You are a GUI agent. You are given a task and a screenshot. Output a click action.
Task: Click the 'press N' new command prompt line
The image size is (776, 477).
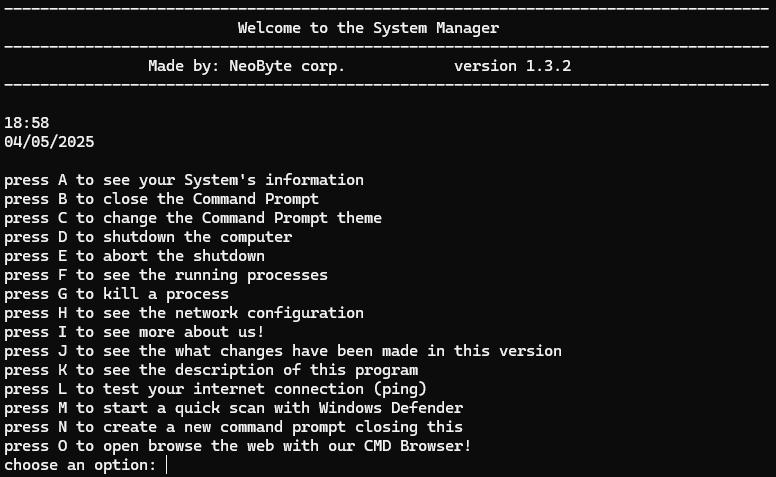click(234, 427)
